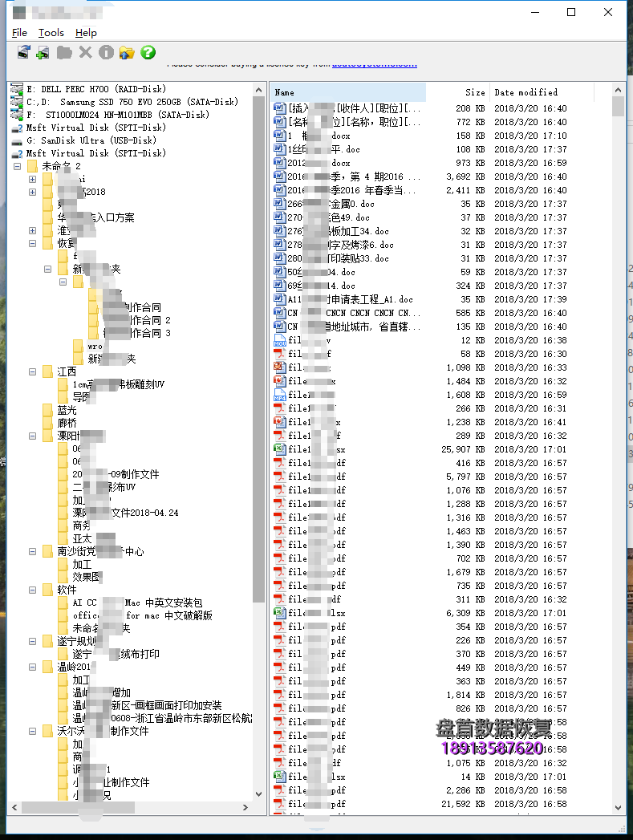Select the 973 KB docx file row
The image size is (633, 840).
coord(420,163)
